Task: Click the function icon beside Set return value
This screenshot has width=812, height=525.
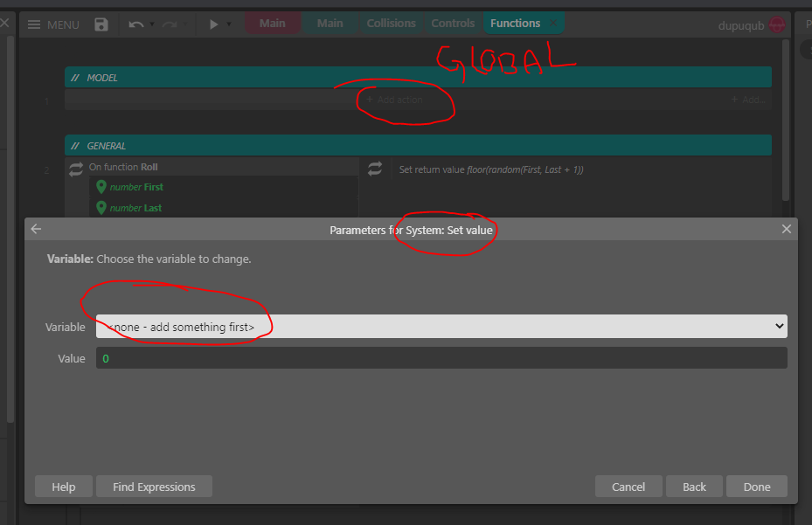Action: 375,169
